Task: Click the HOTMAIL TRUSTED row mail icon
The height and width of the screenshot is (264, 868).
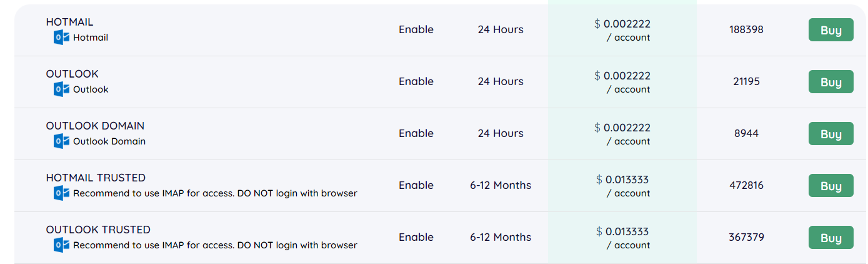Action: (61, 193)
